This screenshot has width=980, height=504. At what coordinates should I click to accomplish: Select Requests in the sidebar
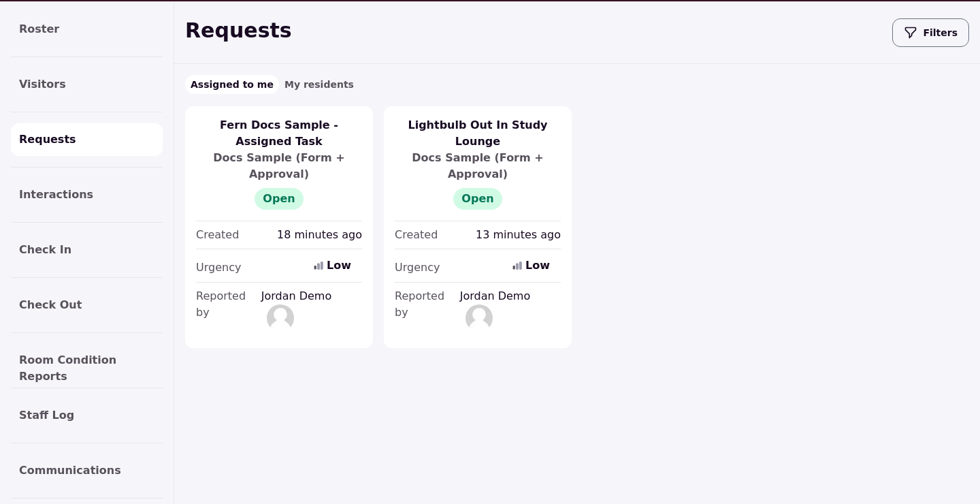(x=86, y=140)
